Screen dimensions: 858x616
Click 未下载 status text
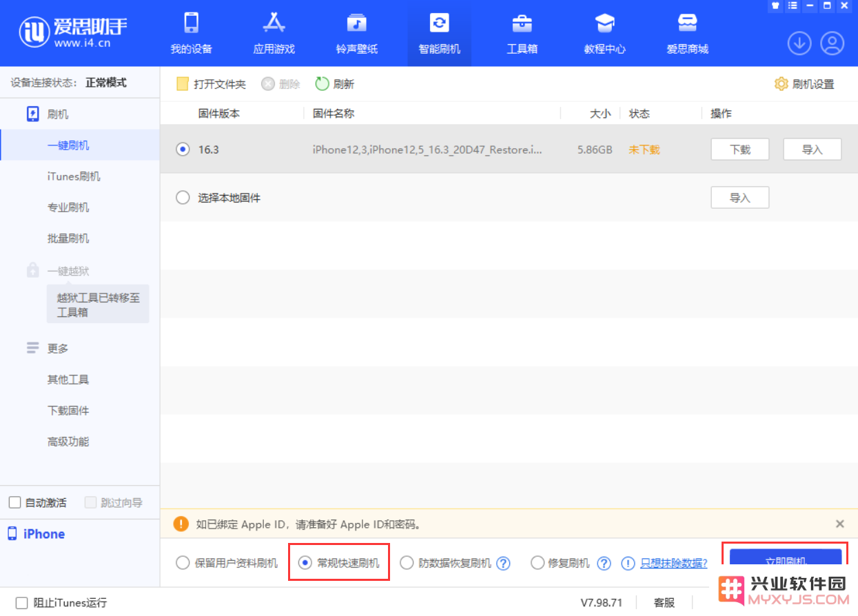click(644, 150)
